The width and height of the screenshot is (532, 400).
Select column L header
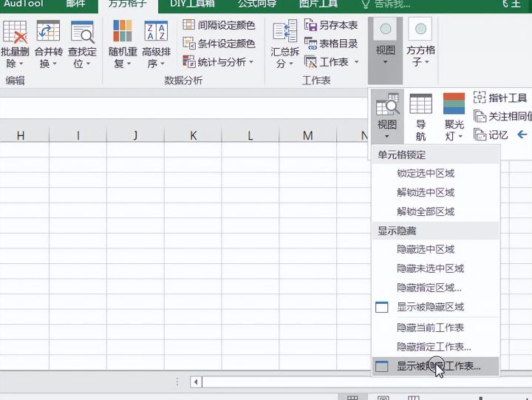(250, 135)
